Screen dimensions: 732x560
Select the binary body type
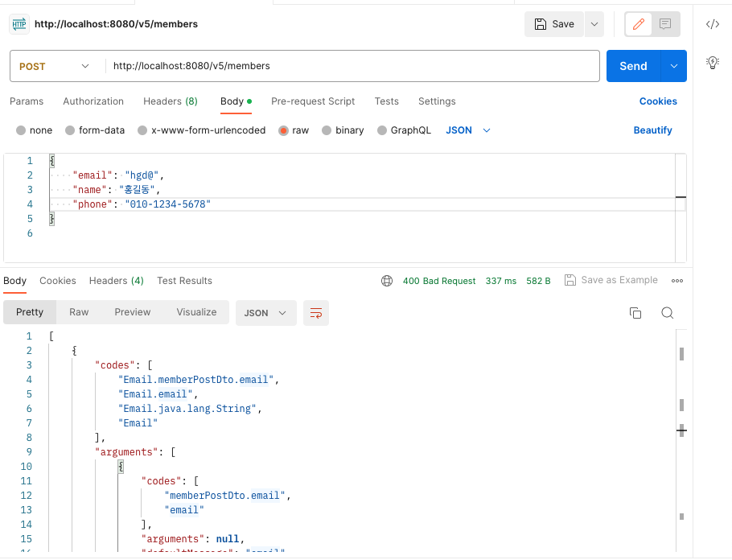(x=327, y=130)
